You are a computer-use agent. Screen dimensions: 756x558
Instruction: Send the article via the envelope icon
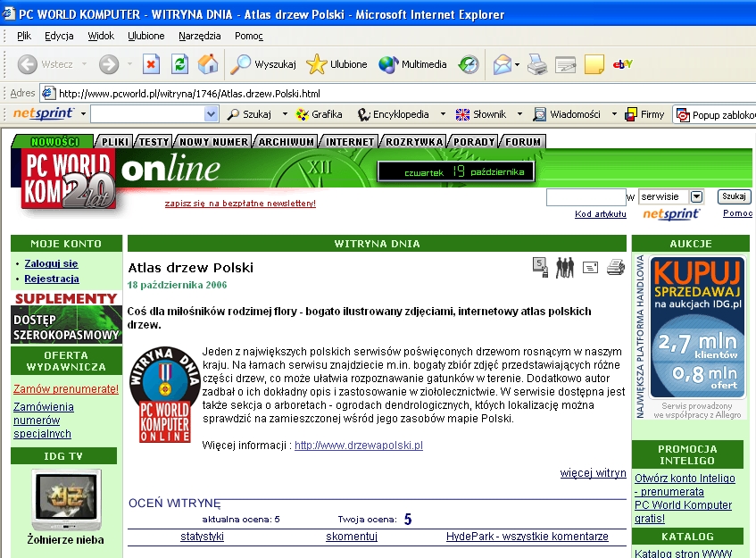click(590, 267)
